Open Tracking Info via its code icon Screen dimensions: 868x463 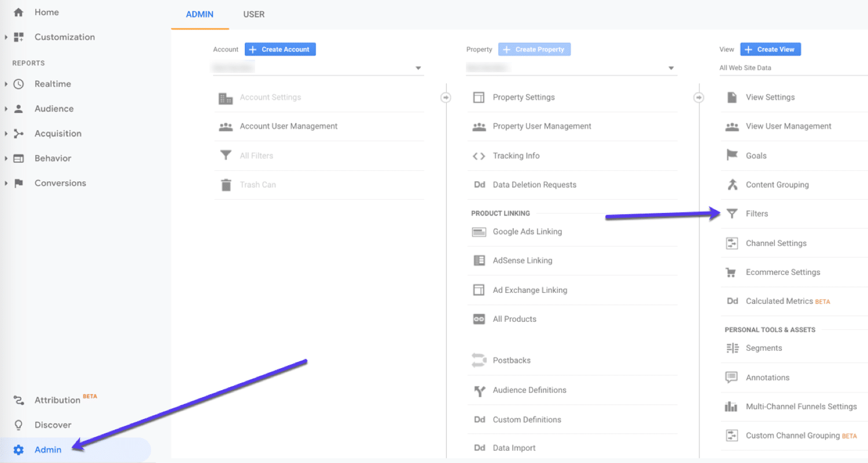479,156
